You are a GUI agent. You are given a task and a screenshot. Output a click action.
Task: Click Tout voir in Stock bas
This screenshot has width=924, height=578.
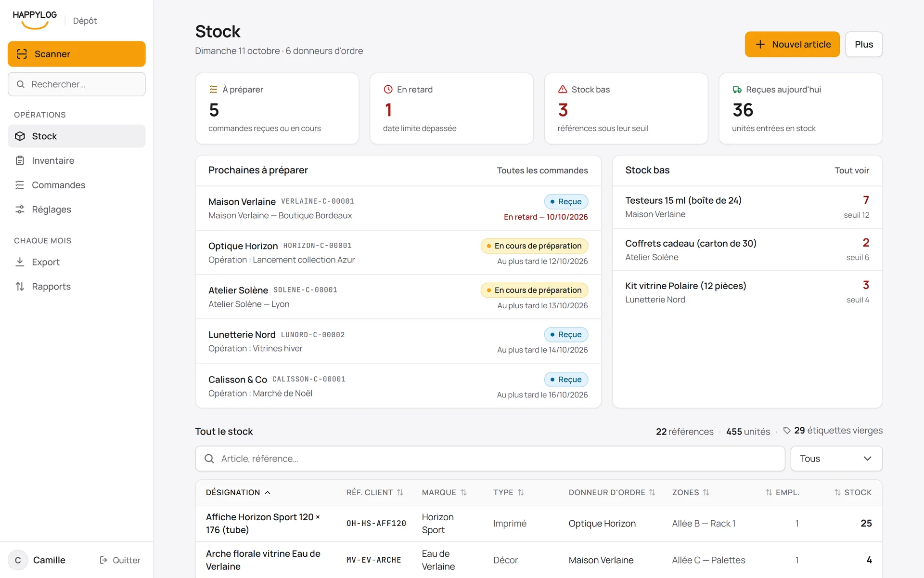852,171
